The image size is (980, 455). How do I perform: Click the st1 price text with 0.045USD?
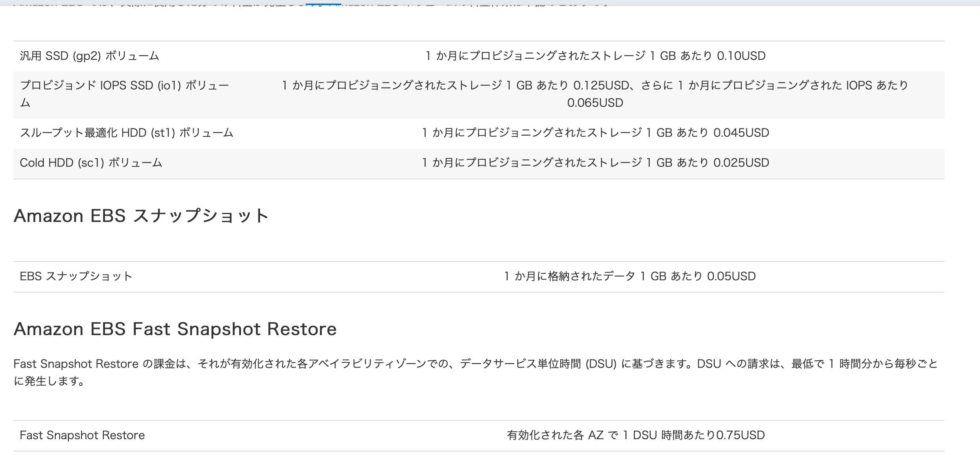595,133
